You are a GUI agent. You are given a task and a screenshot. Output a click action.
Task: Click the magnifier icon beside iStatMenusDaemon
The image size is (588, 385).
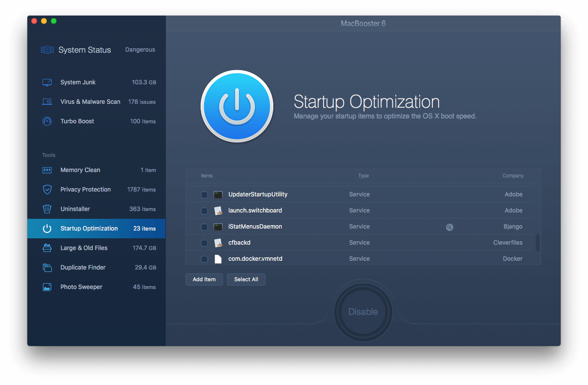click(x=449, y=227)
